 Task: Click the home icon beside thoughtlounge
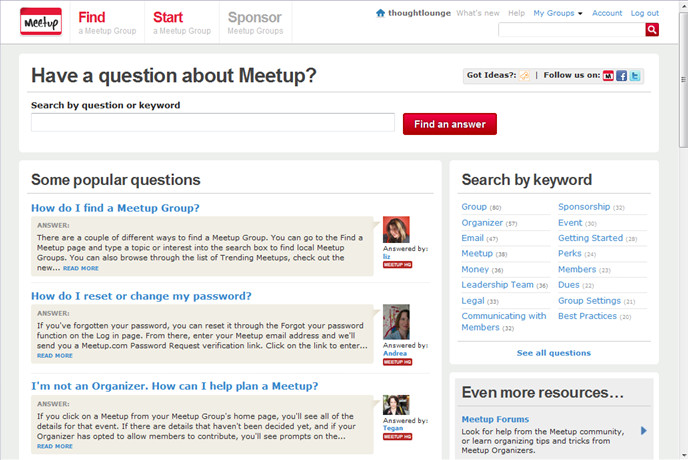(x=380, y=13)
